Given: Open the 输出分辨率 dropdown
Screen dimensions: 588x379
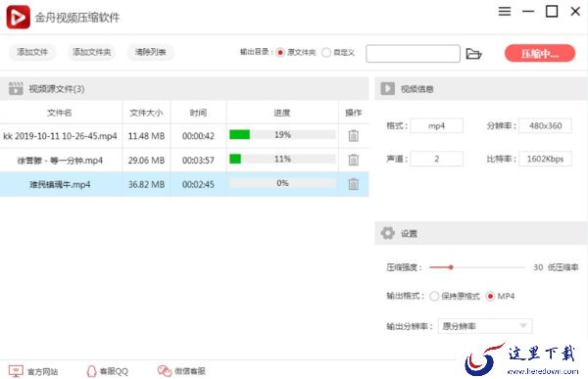Looking at the screenshot, I should click(x=485, y=326).
